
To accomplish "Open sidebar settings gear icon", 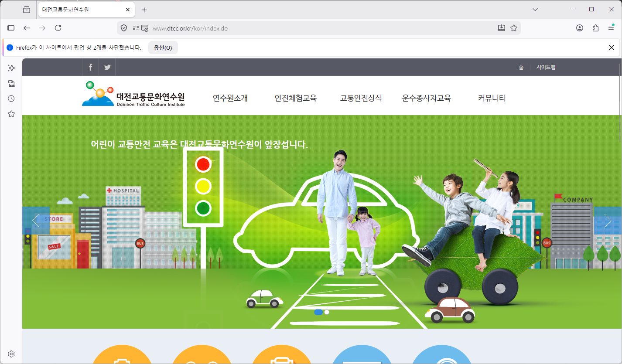I will pos(11,354).
